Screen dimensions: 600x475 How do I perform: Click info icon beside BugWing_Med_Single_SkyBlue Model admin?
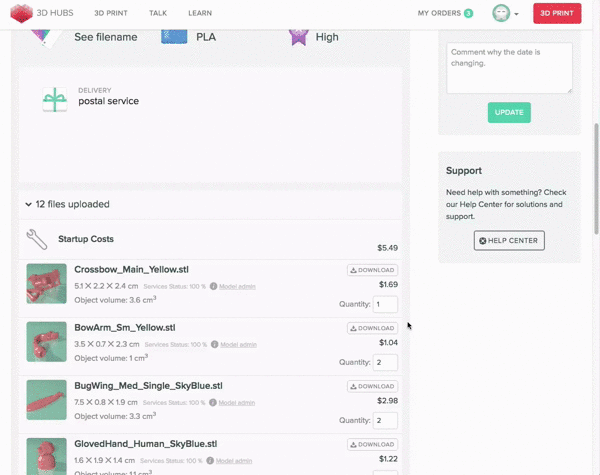pyautogui.click(x=213, y=403)
